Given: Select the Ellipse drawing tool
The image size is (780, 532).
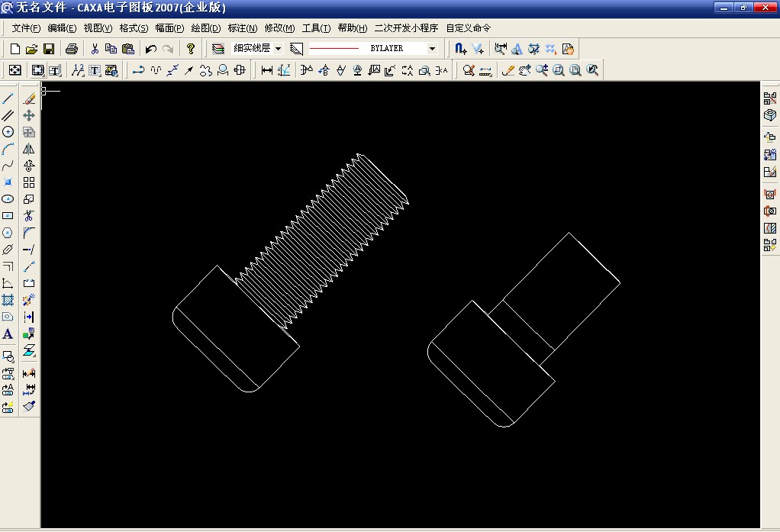Looking at the screenshot, I should point(8,199).
